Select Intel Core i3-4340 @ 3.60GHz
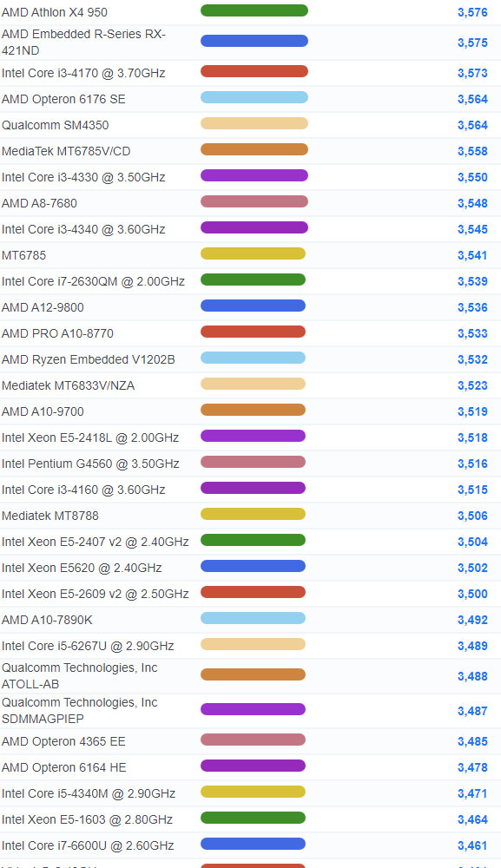The width and height of the screenshot is (501, 868). [83, 229]
